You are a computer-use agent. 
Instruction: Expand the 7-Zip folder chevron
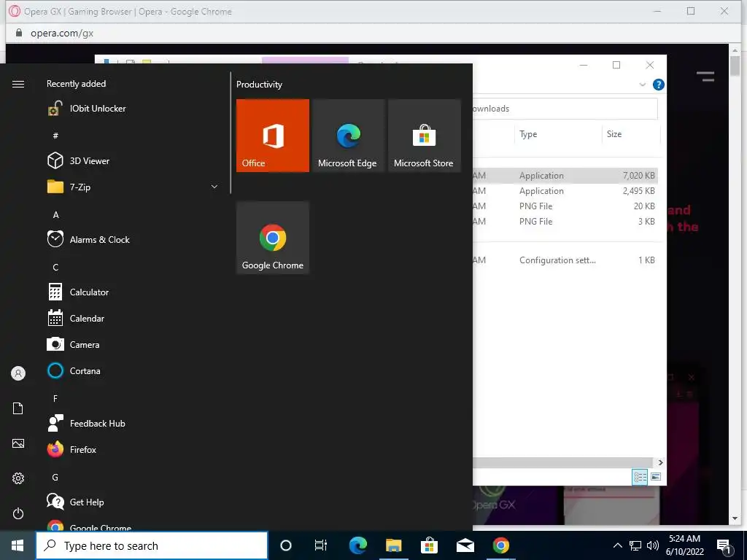click(214, 187)
